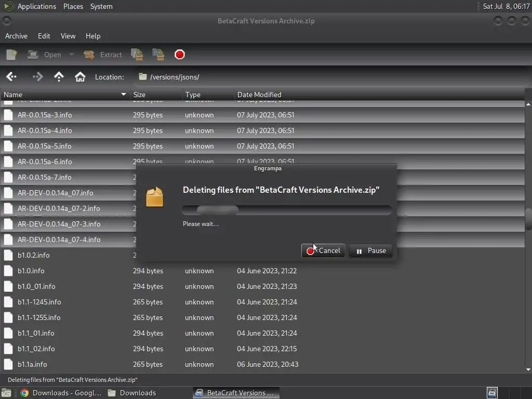Go to archive home location
This screenshot has height=399, width=532.
[80, 77]
